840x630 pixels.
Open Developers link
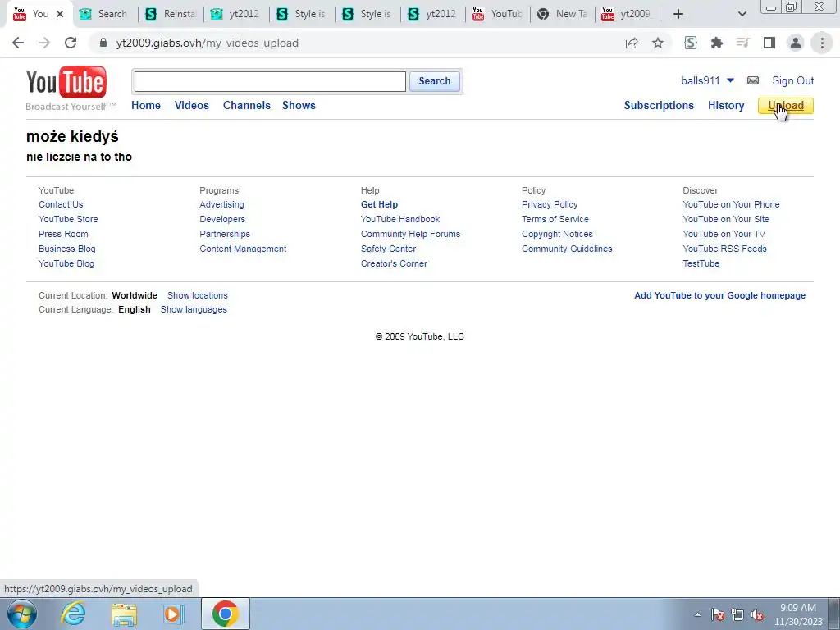(221, 219)
